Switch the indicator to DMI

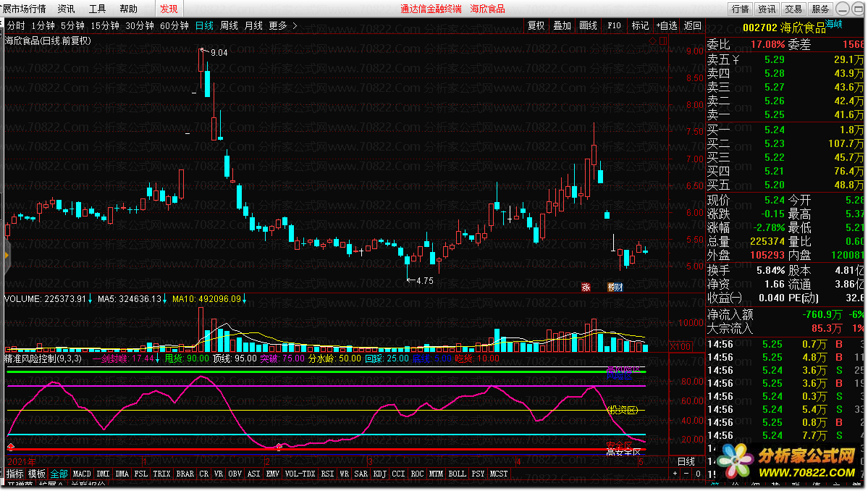point(103,474)
